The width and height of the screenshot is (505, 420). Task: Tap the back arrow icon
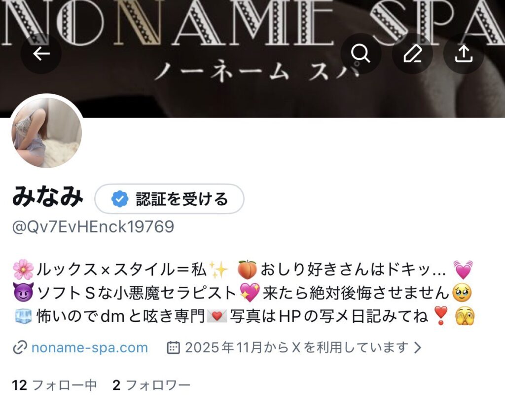click(x=41, y=53)
